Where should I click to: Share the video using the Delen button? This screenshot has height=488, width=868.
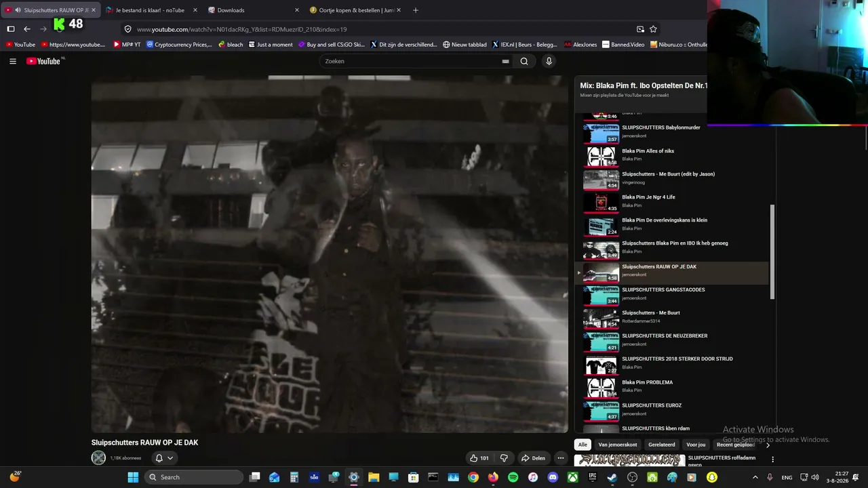[x=533, y=458]
